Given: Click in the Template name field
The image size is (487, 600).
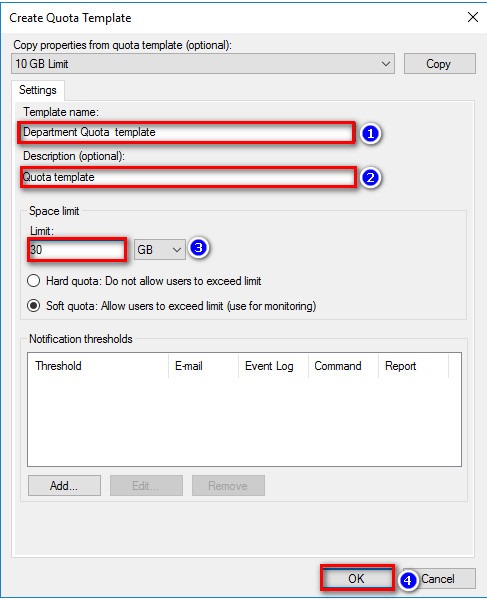Looking at the screenshot, I should pyautogui.click(x=186, y=132).
